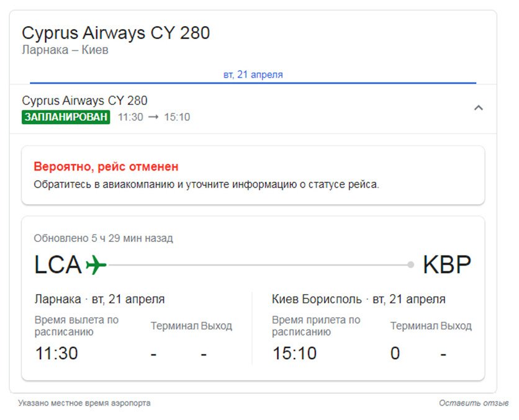Click the main Cyprus Airways CY 280 heading
This screenshot has width=519, height=420.
pyautogui.click(x=116, y=33)
